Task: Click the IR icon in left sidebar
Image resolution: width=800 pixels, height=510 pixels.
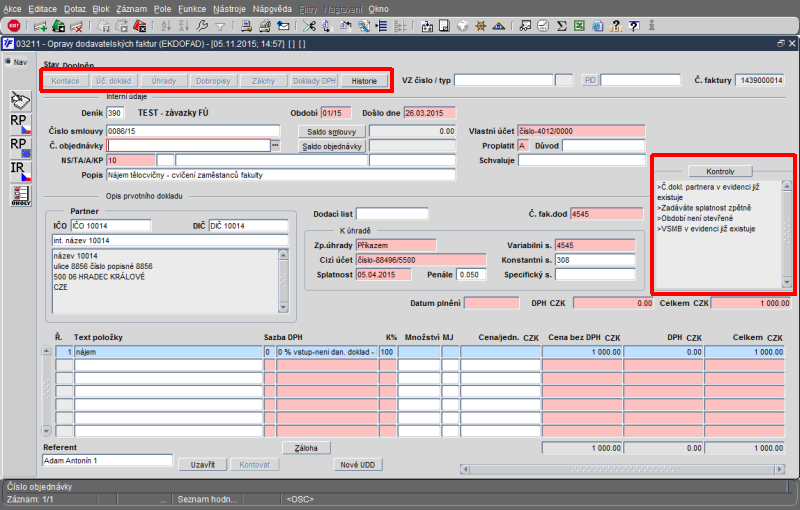Action: pos(20,169)
